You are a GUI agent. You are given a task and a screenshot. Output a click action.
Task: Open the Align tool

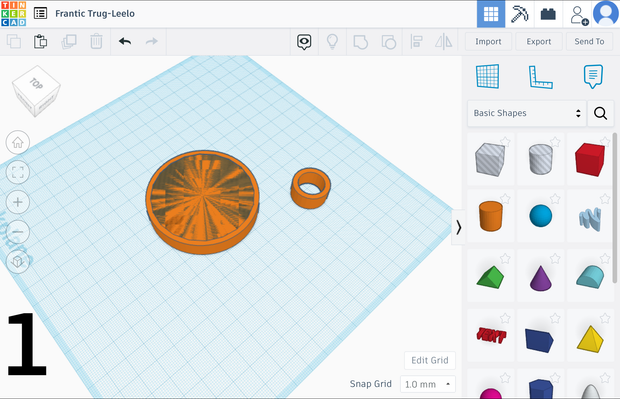(416, 41)
